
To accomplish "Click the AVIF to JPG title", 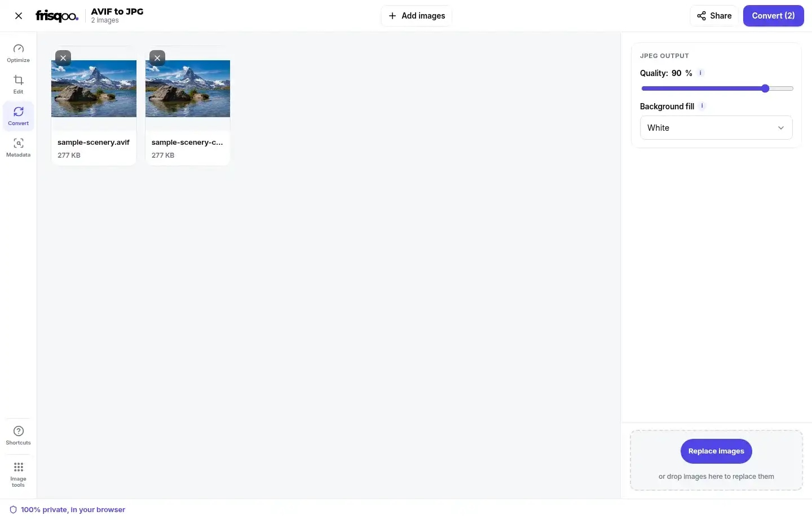I will coord(117,11).
